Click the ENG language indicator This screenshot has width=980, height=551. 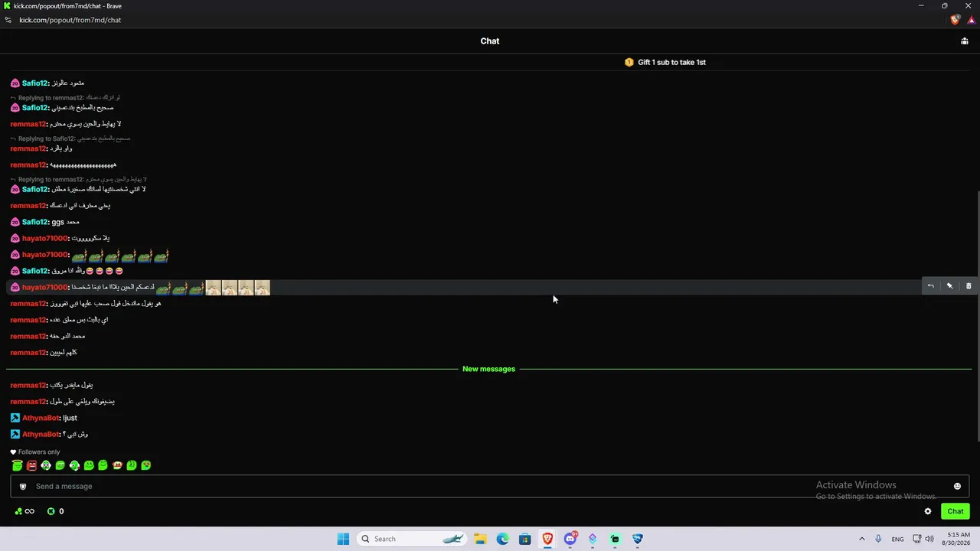pyautogui.click(x=897, y=539)
